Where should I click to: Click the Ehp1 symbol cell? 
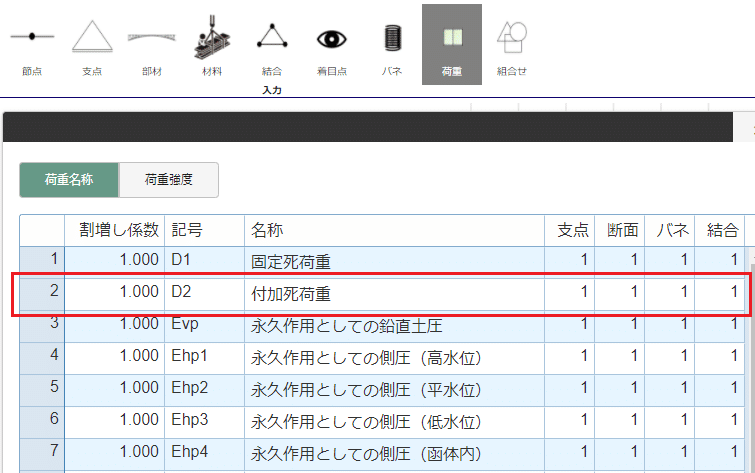pyautogui.click(x=205, y=356)
